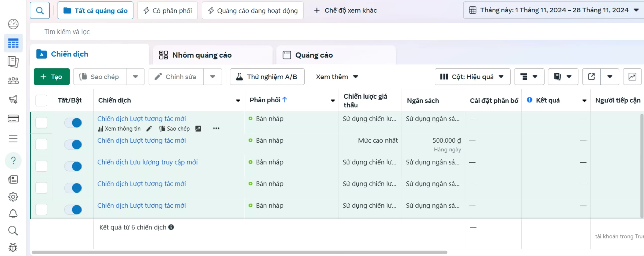Open the three-dot more options for first campaign
Screen dimensions: 644x256
click(x=216, y=129)
